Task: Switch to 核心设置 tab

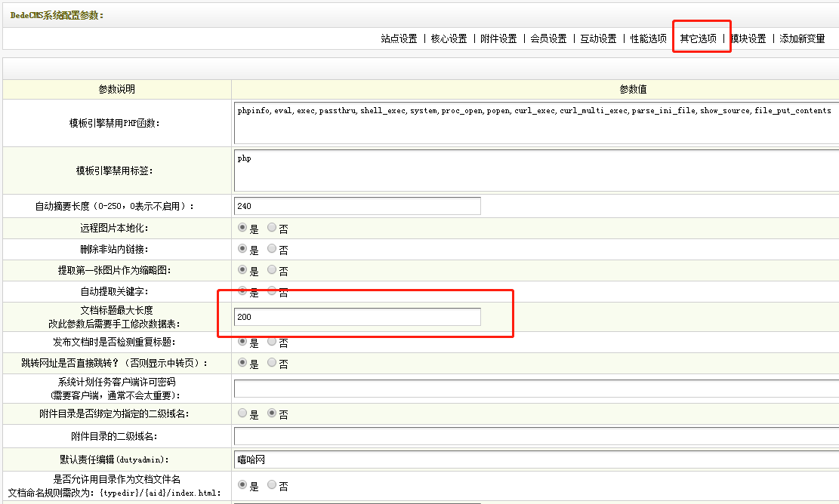Action: [x=449, y=38]
